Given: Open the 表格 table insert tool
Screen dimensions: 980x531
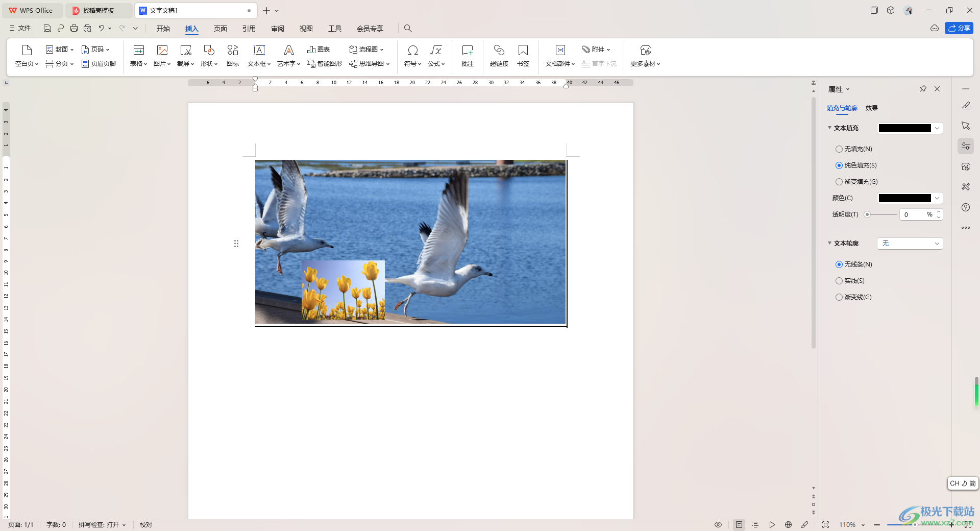Looking at the screenshot, I should 138,56.
